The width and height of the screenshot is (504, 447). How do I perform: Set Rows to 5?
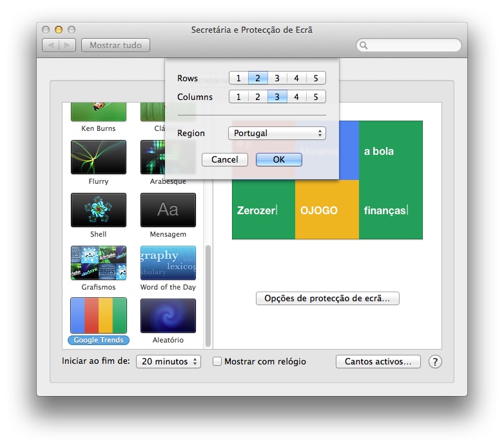(x=316, y=78)
